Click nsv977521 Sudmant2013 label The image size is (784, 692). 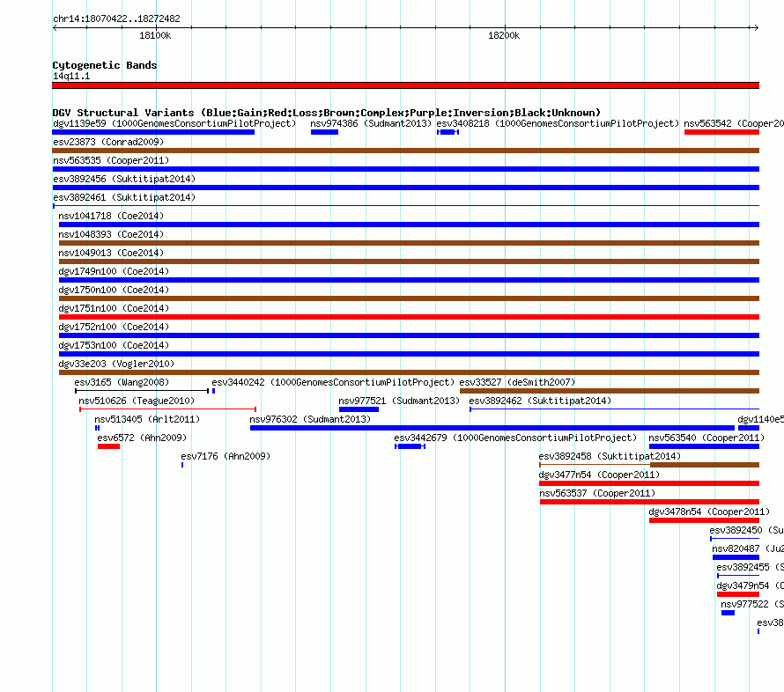click(x=399, y=401)
